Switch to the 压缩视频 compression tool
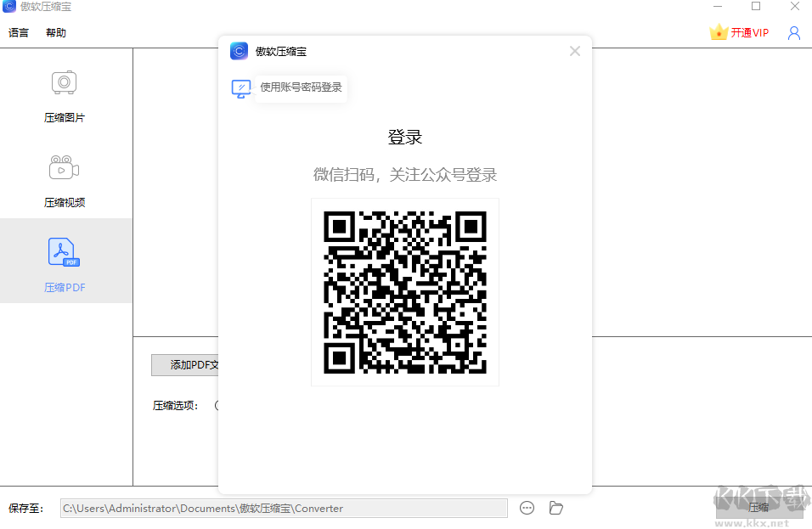 click(x=64, y=179)
